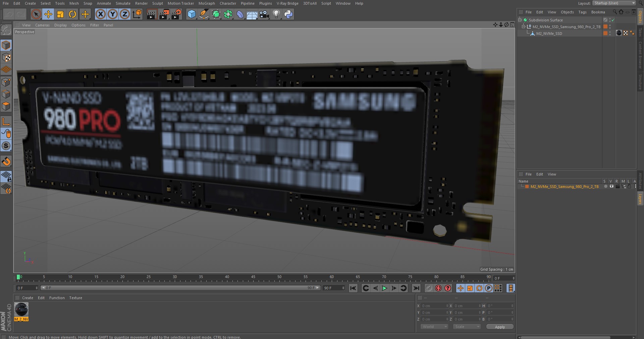The image size is (644, 339).
Task: Collapse M2_NVMe_SSD_Samsung_980_Pro_2_TB null in Objects
Action: 523,26
